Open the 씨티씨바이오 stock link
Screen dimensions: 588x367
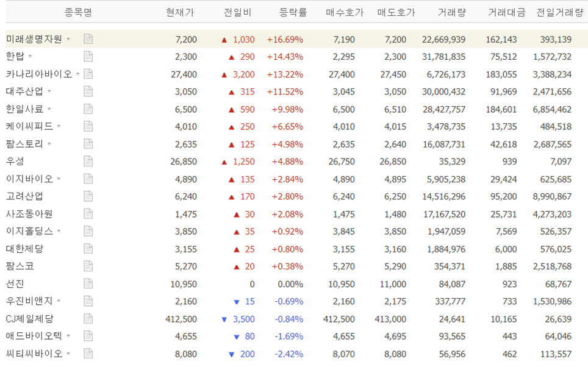click(34, 354)
